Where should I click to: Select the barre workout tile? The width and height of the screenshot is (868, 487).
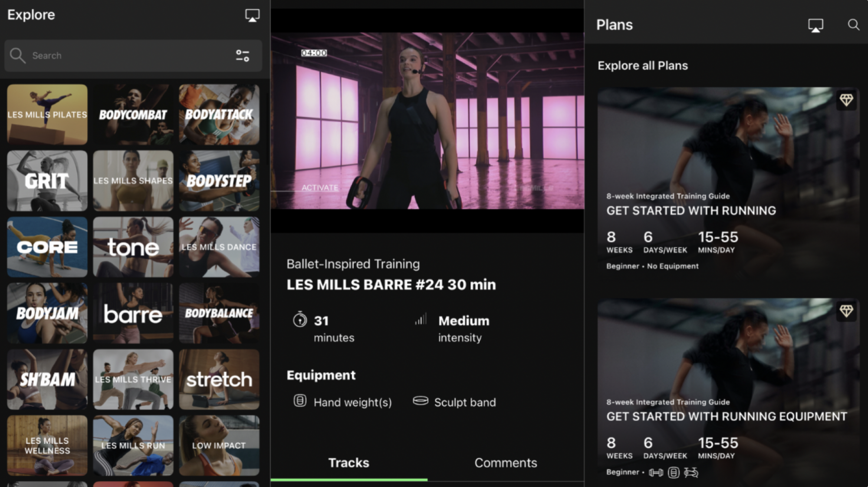133,313
